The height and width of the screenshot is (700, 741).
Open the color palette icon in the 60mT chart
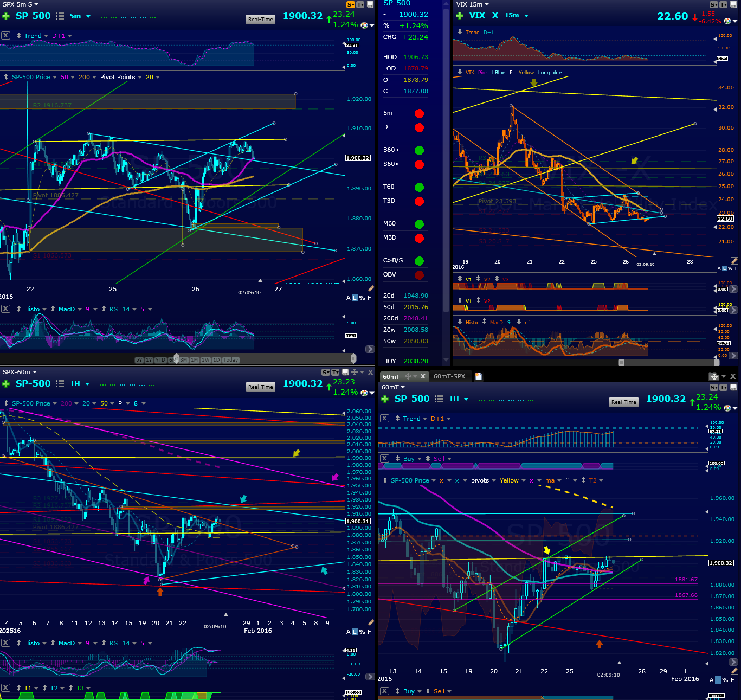pos(728,408)
